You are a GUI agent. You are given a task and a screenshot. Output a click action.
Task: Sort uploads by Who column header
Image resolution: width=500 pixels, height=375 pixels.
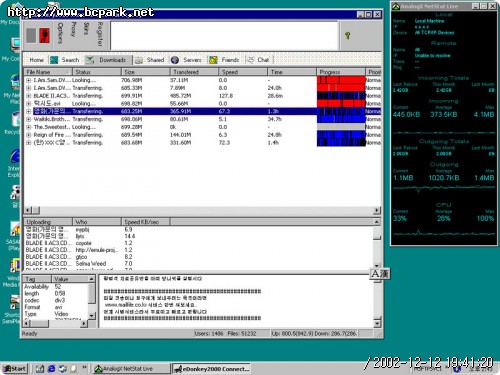(x=97, y=222)
